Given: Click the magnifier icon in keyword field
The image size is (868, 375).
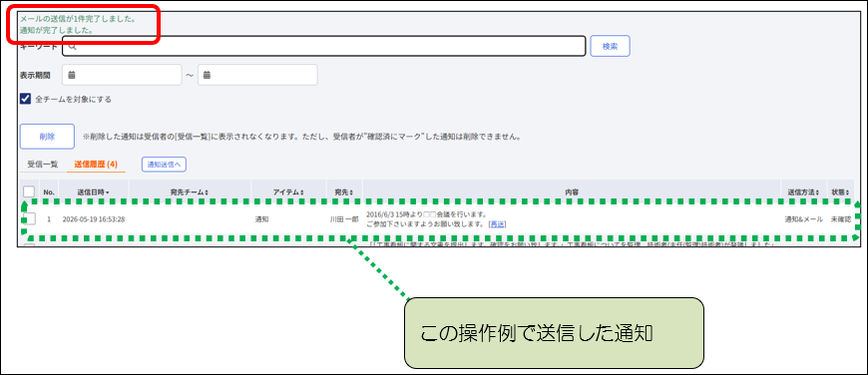Looking at the screenshot, I should pos(73,47).
